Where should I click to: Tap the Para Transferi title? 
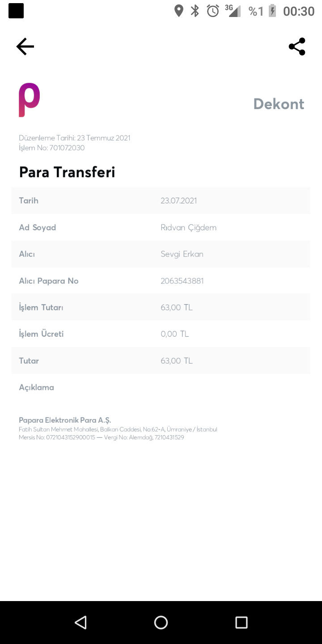pyautogui.click(x=67, y=172)
